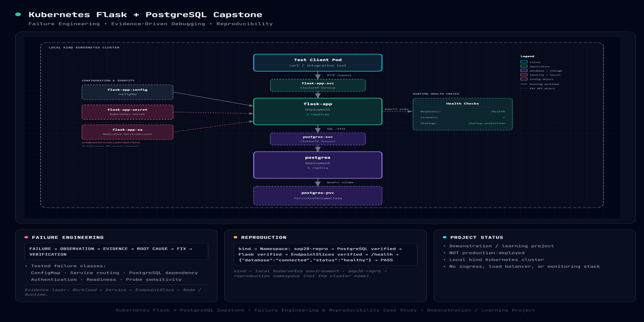
Task: Click the 'Local kind Kubernetes cluster' bullet
Action: coord(494,260)
